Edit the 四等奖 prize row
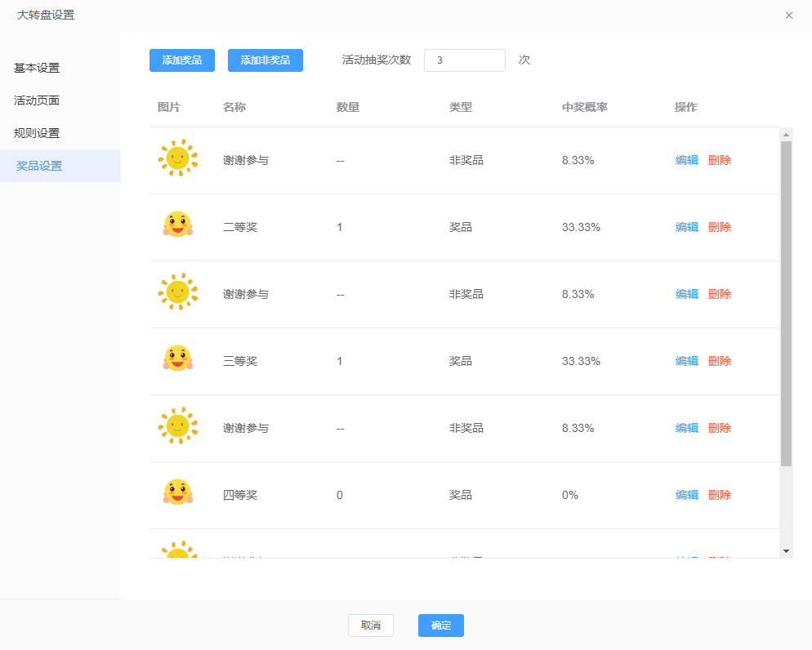This screenshot has height=650, width=812. [686, 495]
